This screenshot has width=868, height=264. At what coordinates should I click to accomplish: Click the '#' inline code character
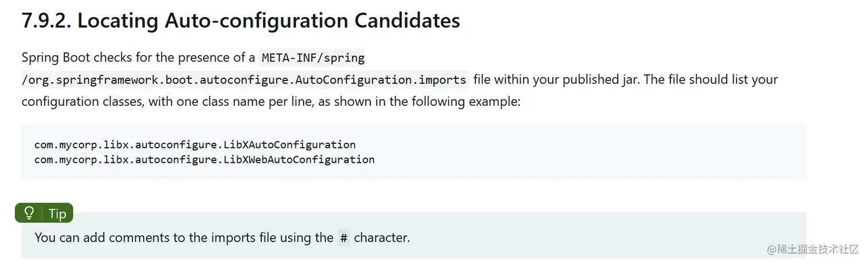click(x=343, y=238)
